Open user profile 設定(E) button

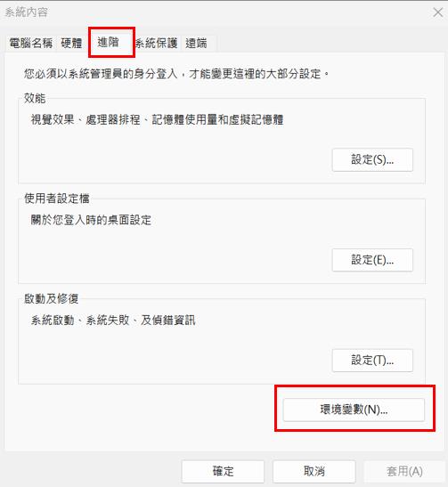[372, 260]
